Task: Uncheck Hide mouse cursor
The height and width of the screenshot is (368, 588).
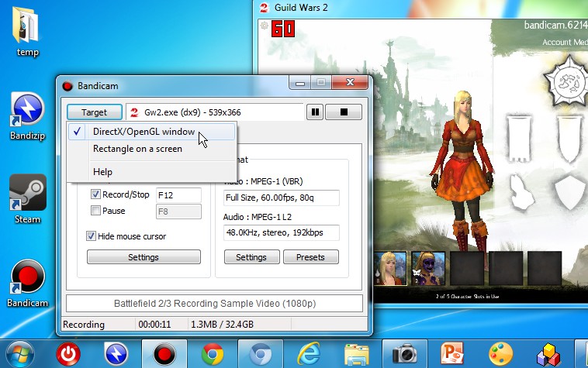Action: tap(91, 236)
